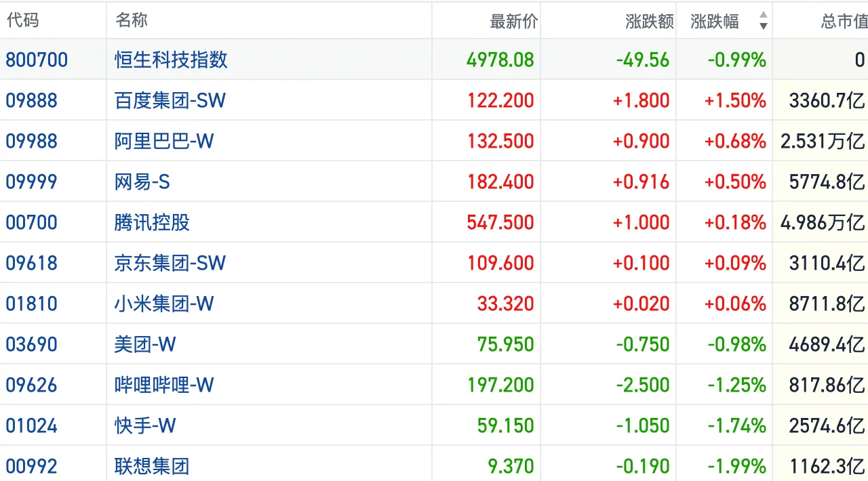The width and height of the screenshot is (868, 481).
Task: Click the 快手-W stock name
Action: (x=145, y=425)
